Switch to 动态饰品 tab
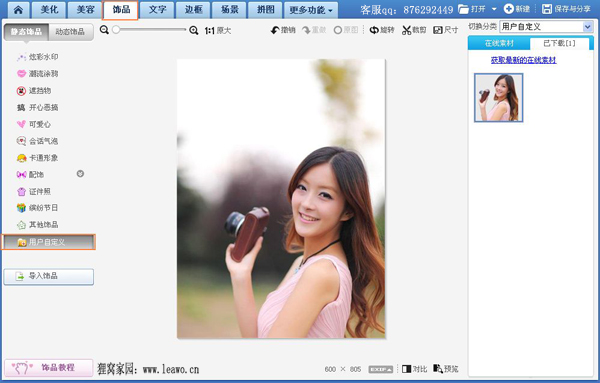 pos(70,32)
